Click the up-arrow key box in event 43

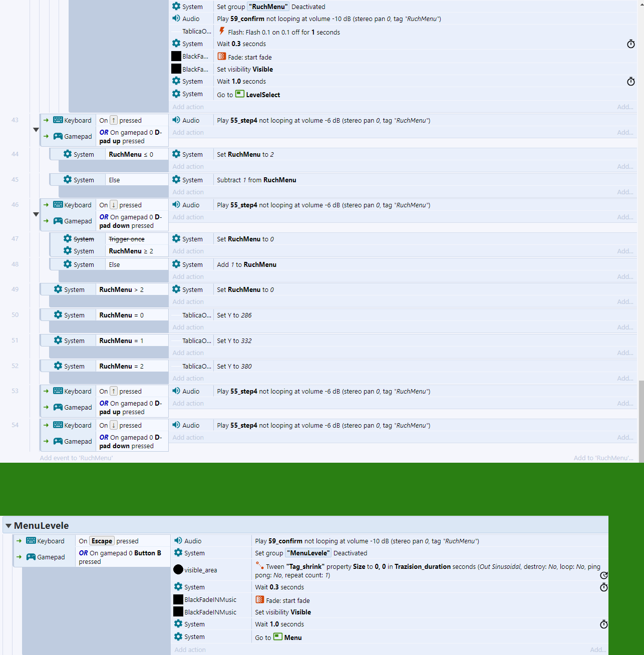pos(114,120)
